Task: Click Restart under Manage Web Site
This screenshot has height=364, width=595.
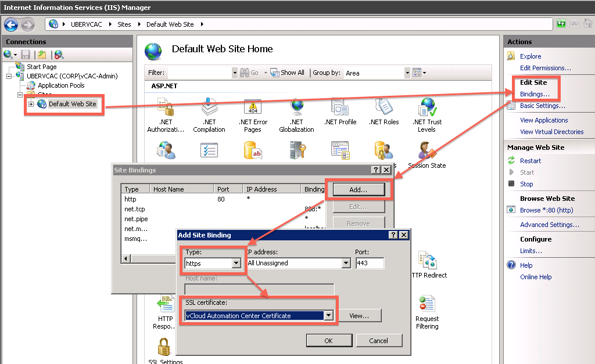Action: click(x=531, y=161)
